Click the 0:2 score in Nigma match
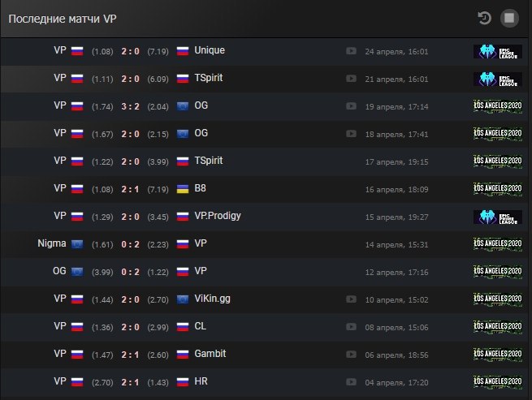The image size is (532, 400). pos(130,244)
